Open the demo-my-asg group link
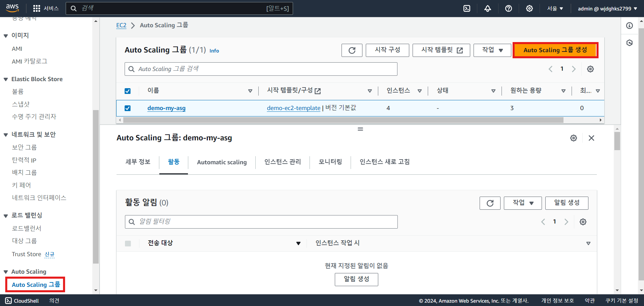 tap(166, 108)
